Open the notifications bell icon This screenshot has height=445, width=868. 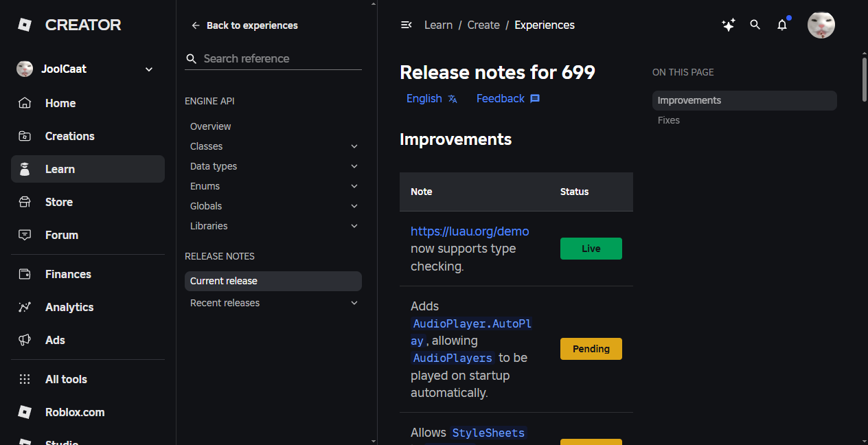[x=782, y=25]
